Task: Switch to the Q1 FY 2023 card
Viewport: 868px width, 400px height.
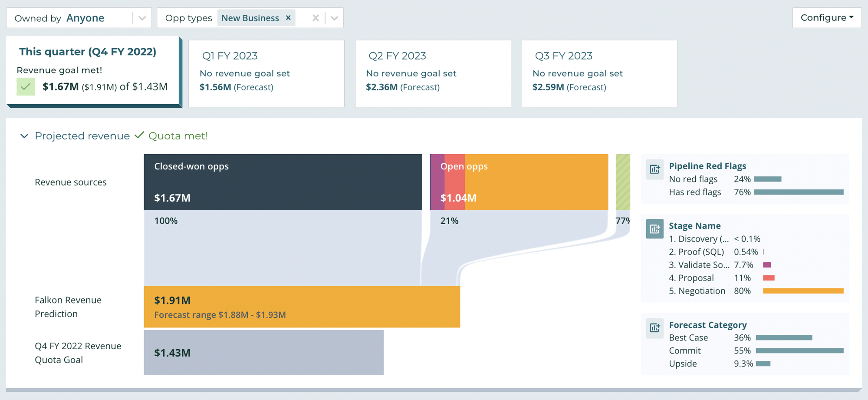Action: pos(266,73)
